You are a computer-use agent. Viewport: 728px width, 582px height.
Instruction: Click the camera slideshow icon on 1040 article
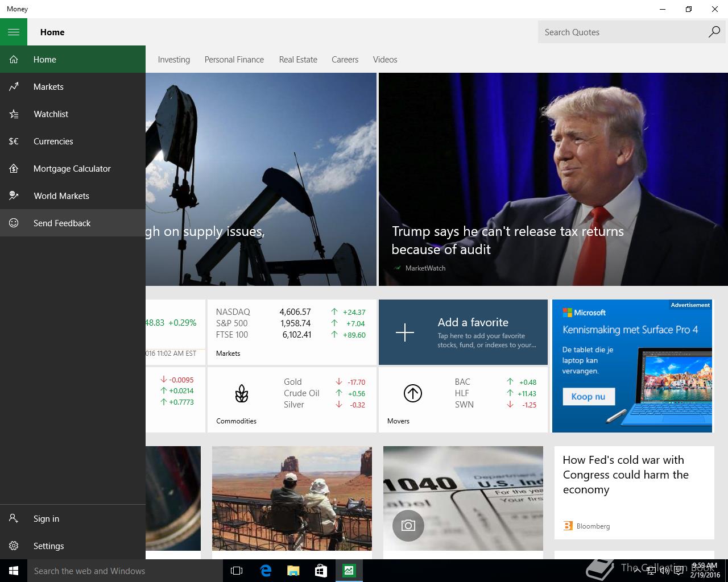408,525
